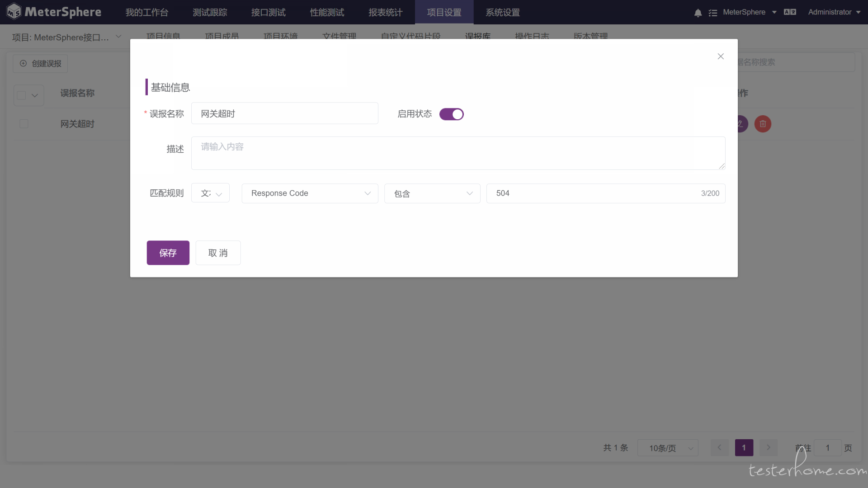Open the notifications bell
The height and width of the screenshot is (488, 868).
pyautogui.click(x=698, y=13)
